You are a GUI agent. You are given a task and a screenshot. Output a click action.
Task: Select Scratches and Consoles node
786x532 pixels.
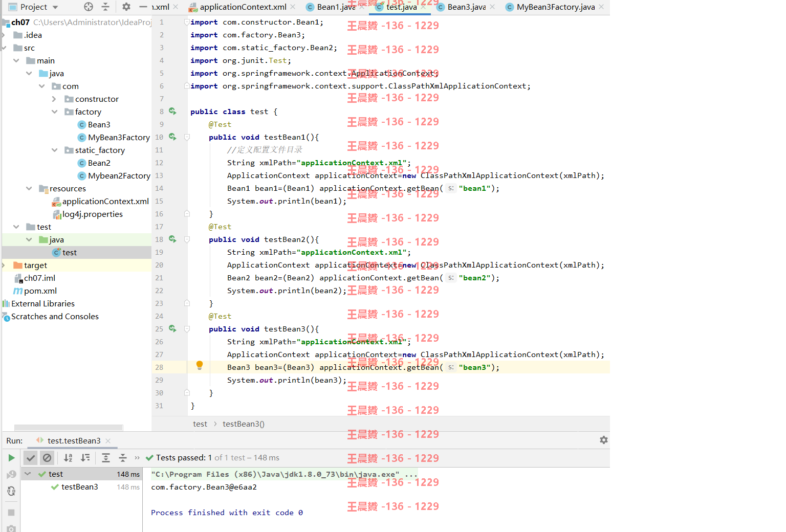tap(51, 316)
